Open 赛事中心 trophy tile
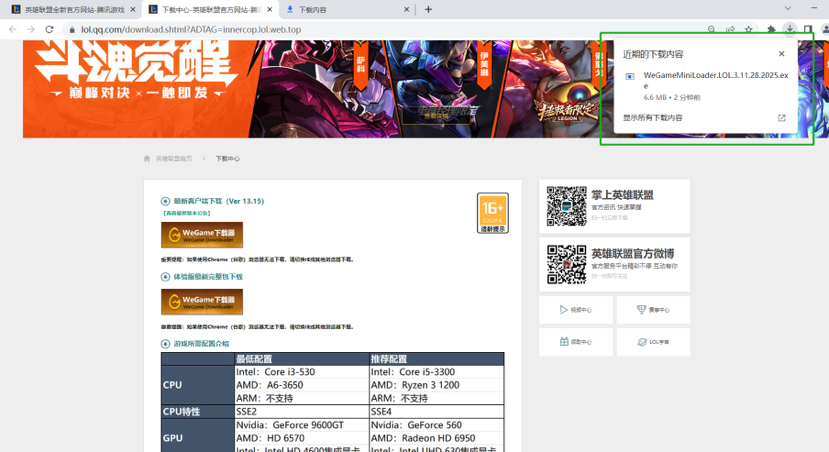The width and height of the screenshot is (829, 452). (653, 310)
